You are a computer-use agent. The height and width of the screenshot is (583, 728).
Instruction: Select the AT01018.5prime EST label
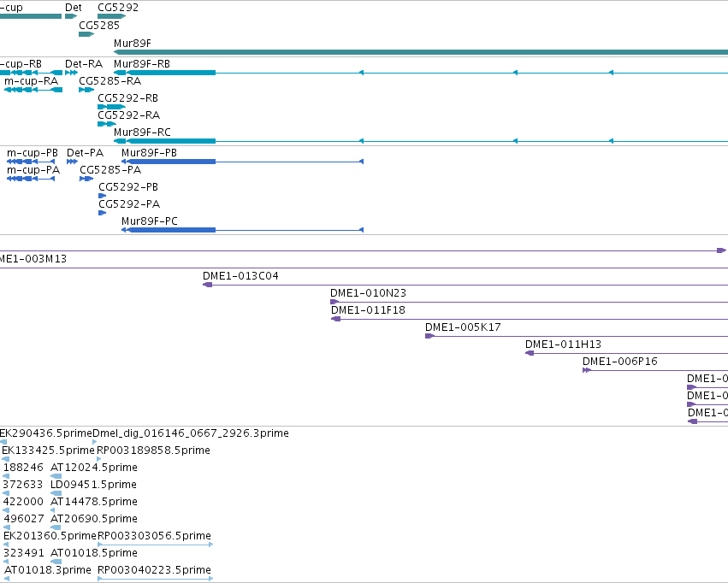click(x=94, y=553)
